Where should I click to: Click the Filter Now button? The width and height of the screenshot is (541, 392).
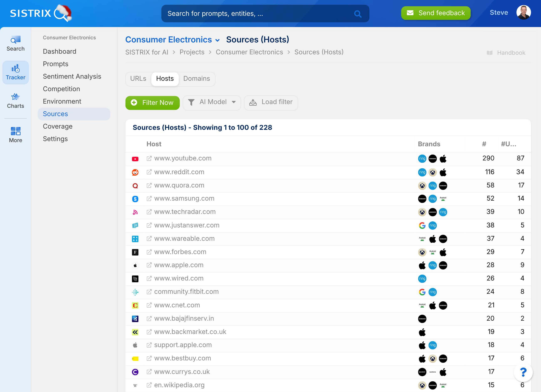click(153, 103)
